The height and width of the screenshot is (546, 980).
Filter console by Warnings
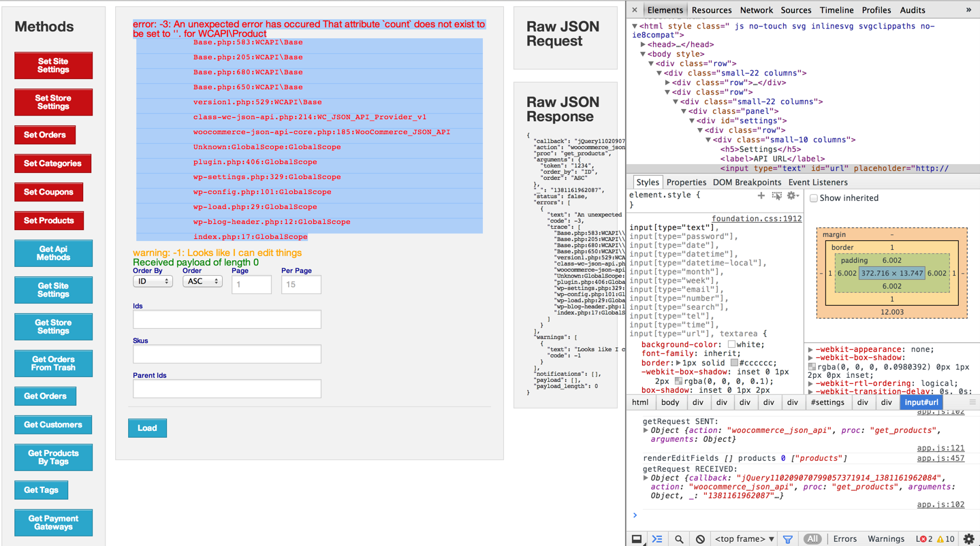pos(886,539)
